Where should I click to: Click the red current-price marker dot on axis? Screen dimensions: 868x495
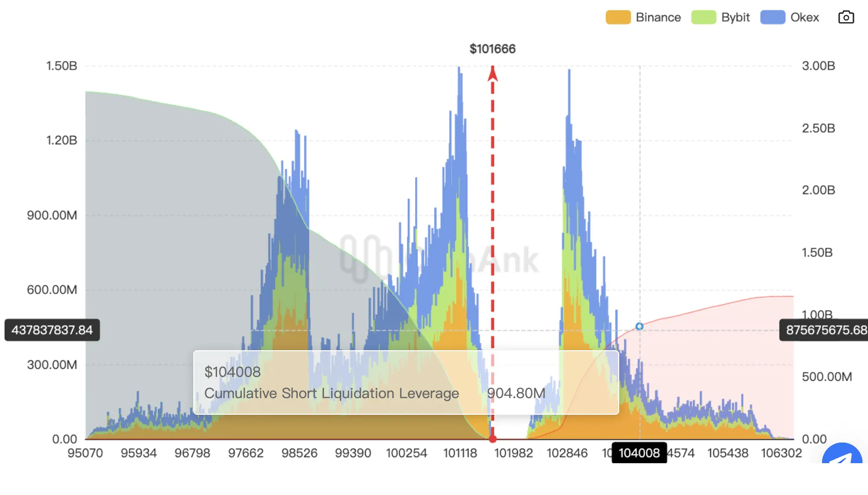tap(493, 439)
